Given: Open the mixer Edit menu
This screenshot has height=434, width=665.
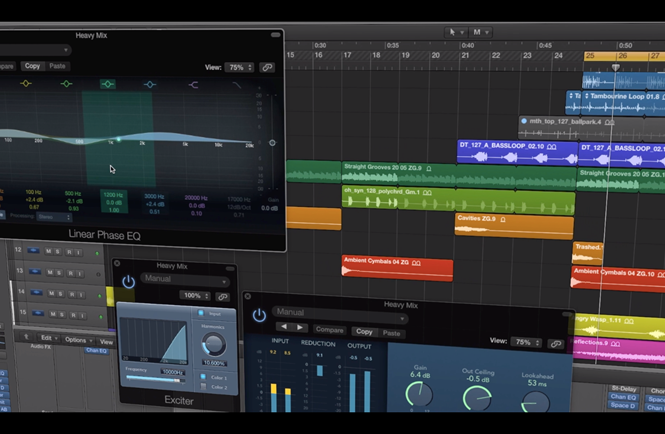Looking at the screenshot, I should click(47, 340).
